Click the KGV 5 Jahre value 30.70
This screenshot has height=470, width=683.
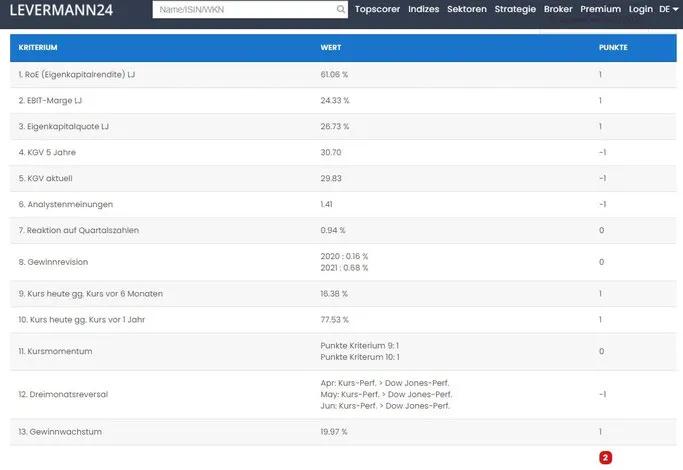point(331,152)
